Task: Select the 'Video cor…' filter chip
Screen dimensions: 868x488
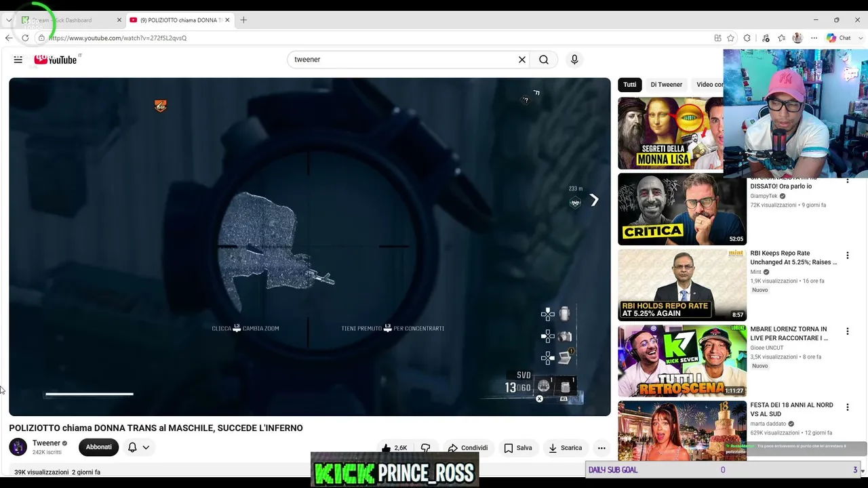Action: (708, 85)
